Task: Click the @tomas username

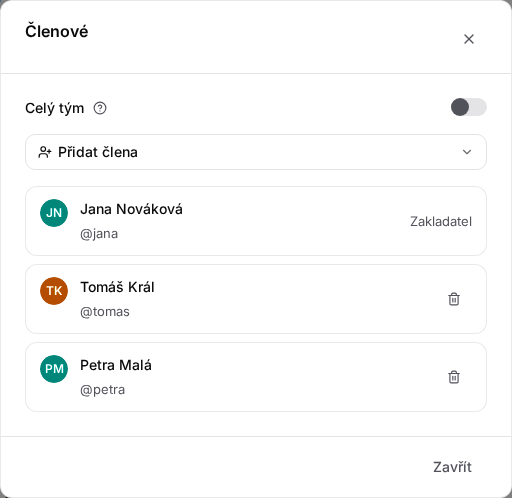Action: pos(105,312)
